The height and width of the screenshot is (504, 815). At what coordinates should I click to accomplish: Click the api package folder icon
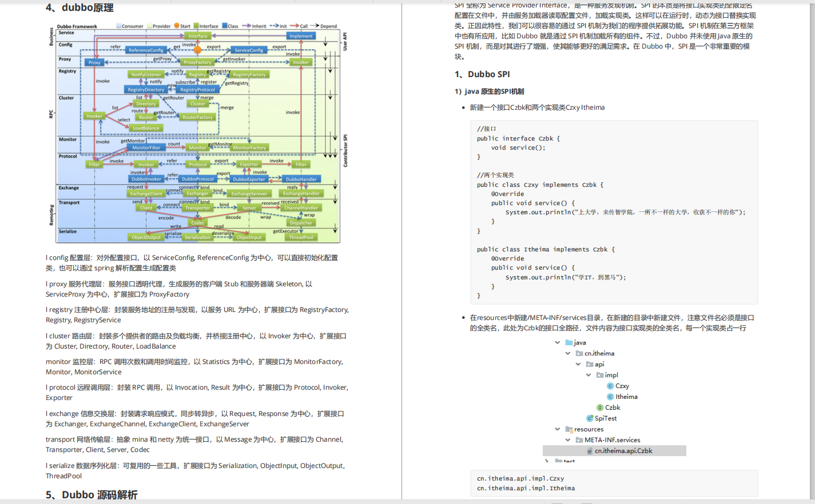point(590,365)
